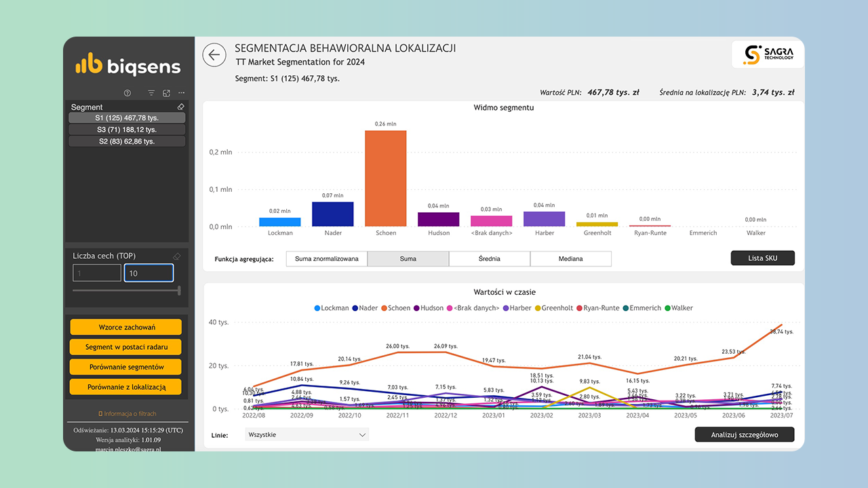
Task: Toggle Lockman in the line chart legend
Action: coord(332,308)
